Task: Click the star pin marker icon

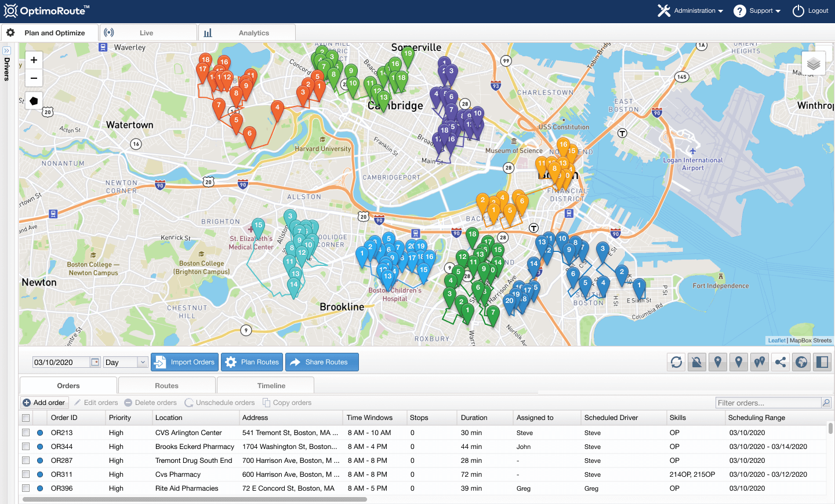Action: tap(718, 362)
